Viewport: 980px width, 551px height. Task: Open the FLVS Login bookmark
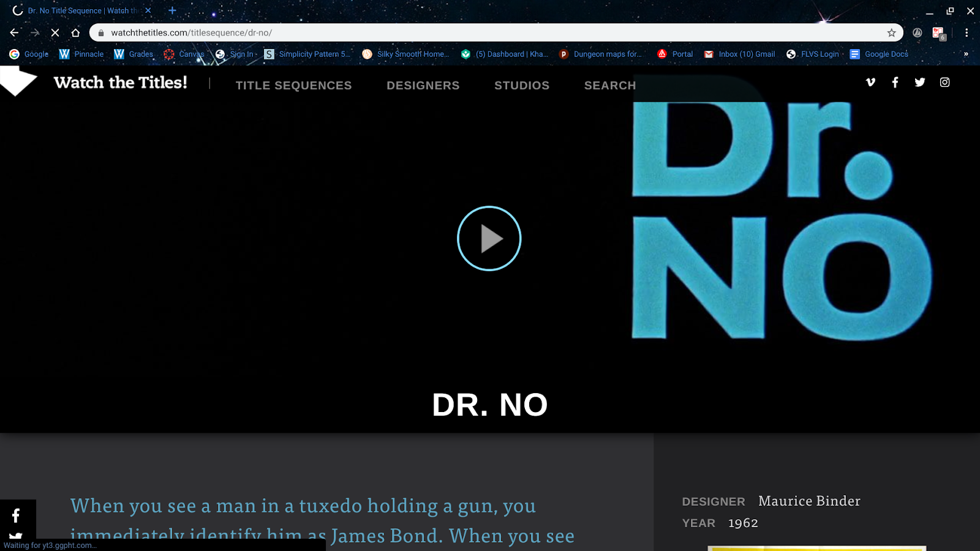(x=813, y=54)
